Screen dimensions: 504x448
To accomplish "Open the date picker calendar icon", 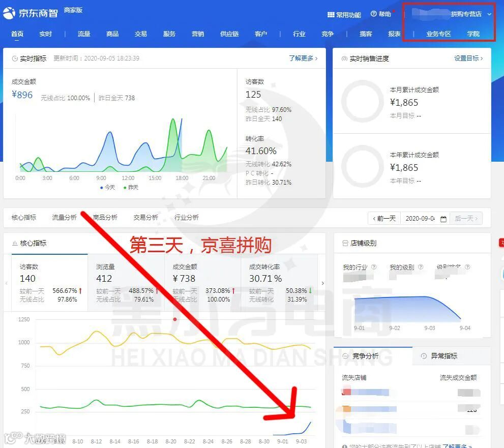I will tap(443, 219).
